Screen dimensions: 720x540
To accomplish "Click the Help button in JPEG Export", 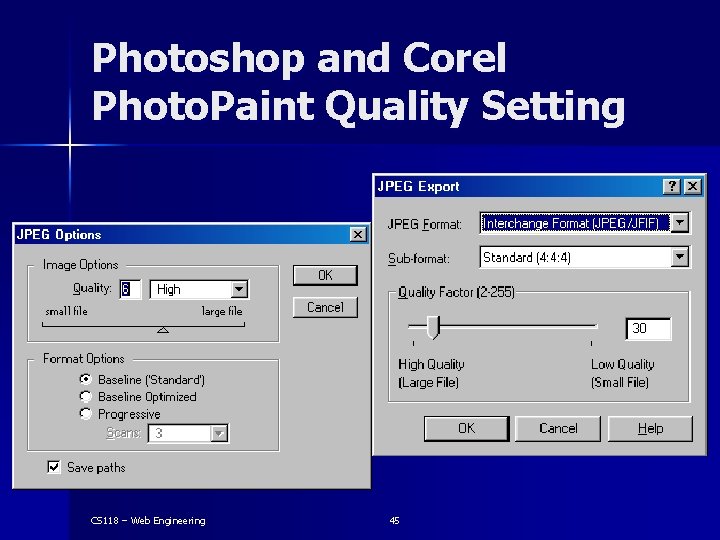I will coord(650,428).
